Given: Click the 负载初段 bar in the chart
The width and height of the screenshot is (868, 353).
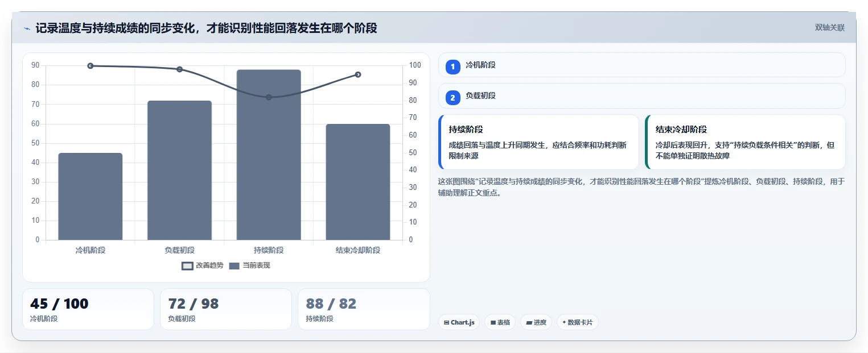Looking at the screenshot, I should tap(179, 170).
